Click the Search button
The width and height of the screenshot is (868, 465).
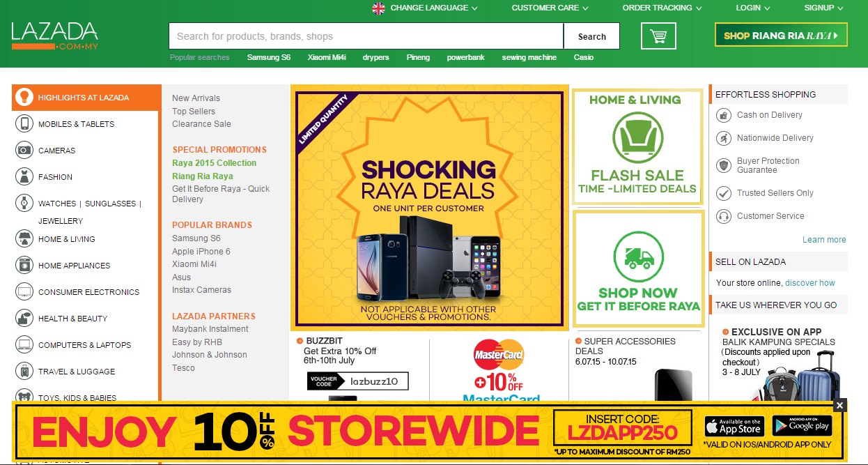click(591, 36)
